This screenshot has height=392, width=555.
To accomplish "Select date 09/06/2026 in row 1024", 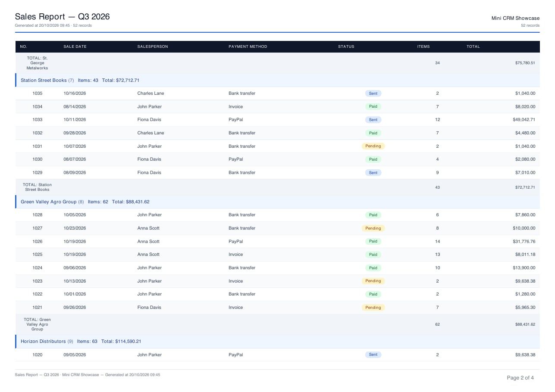I will point(75,268).
